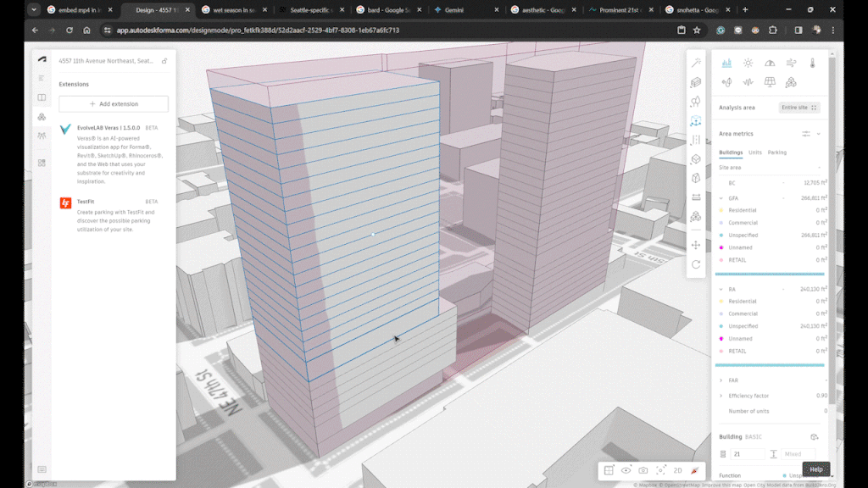Screen dimensions: 868x488
Task: Click the Unspecified function color dot
Action: (x=784, y=476)
